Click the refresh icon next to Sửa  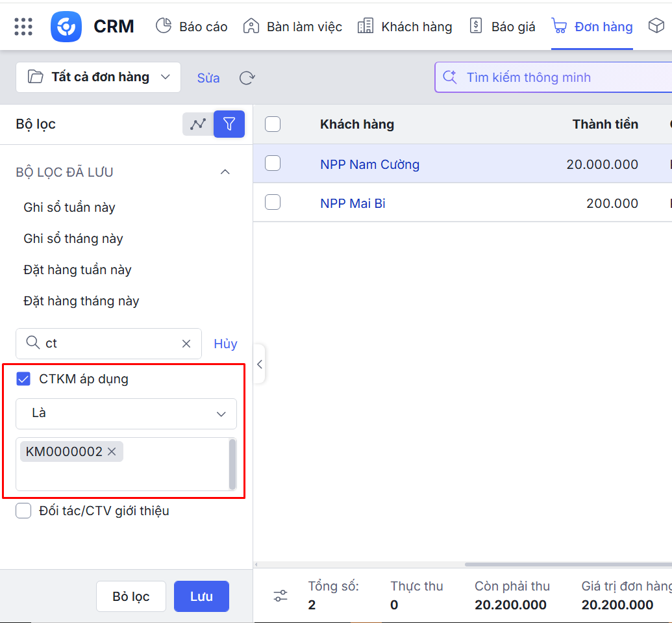point(247,78)
